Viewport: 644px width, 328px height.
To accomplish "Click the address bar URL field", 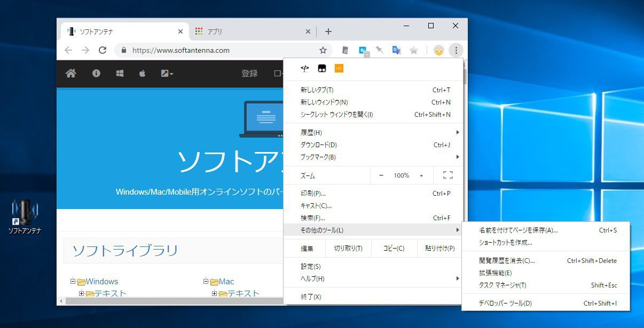I will [x=223, y=50].
